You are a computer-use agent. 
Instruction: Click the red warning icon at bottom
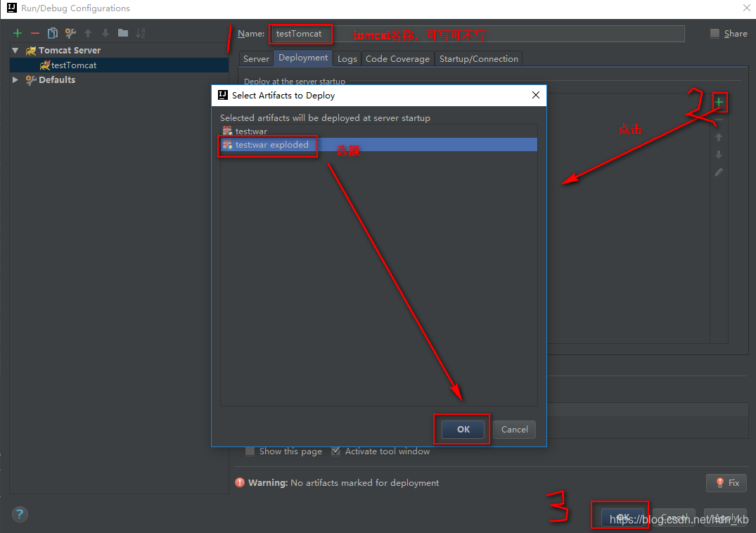(240, 482)
